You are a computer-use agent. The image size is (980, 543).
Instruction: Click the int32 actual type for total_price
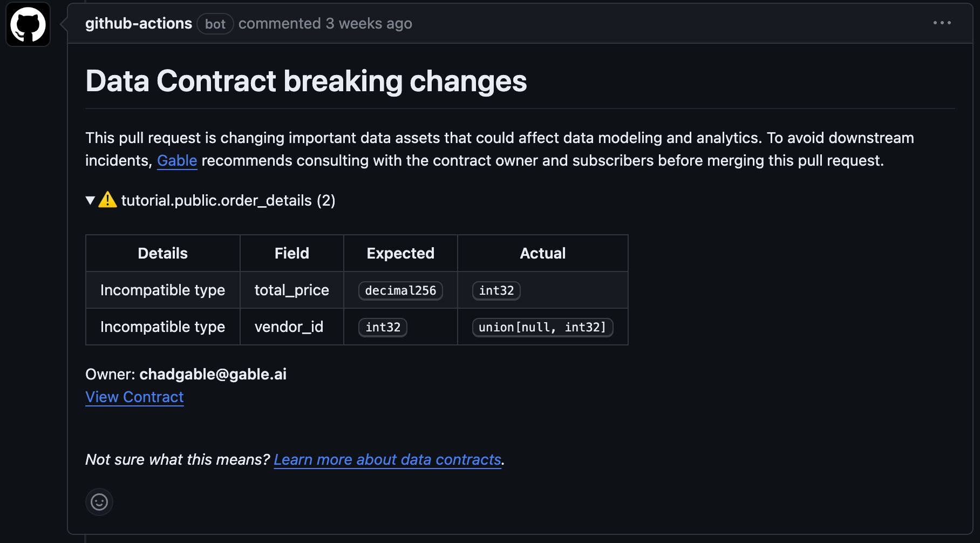[x=496, y=290]
